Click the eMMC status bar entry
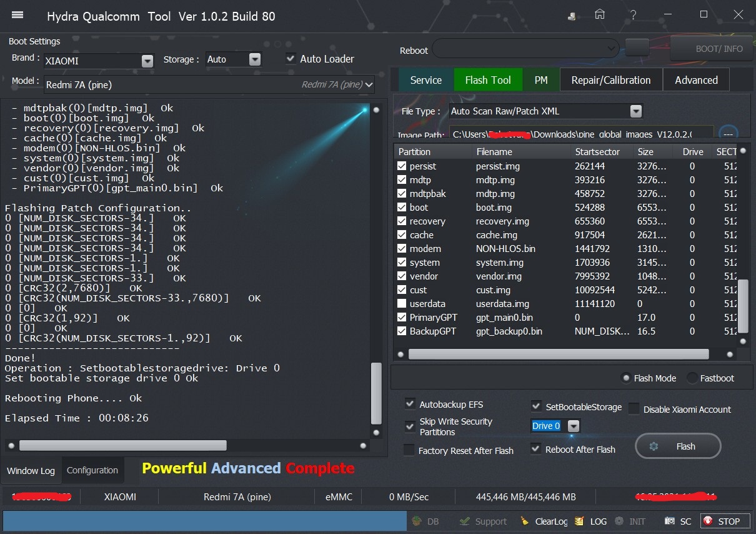 point(339,497)
